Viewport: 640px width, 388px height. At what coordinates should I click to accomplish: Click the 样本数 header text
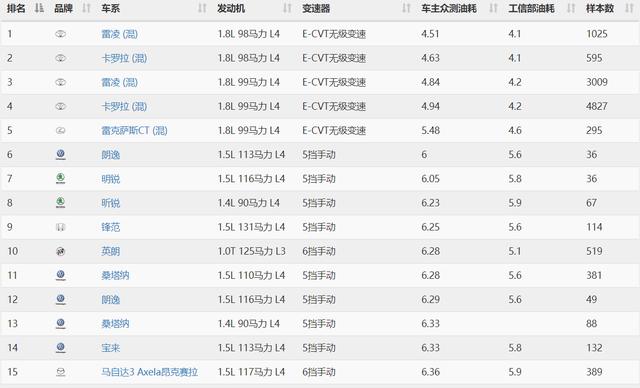pyautogui.click(x=600, y=8)
